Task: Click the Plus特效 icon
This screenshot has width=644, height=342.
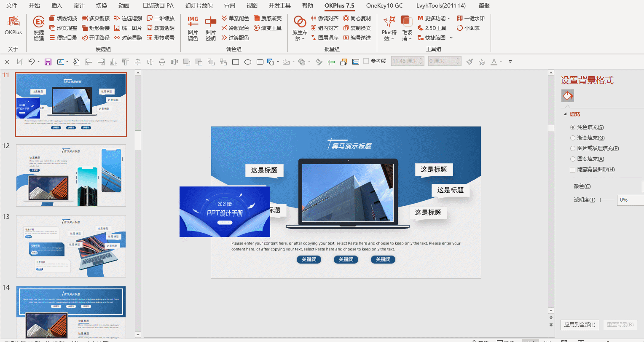Action: tap(389, 22)
